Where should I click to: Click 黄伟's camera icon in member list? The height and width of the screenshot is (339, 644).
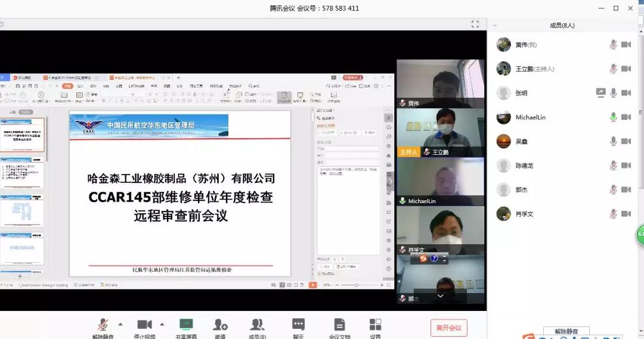pos(626,44)
